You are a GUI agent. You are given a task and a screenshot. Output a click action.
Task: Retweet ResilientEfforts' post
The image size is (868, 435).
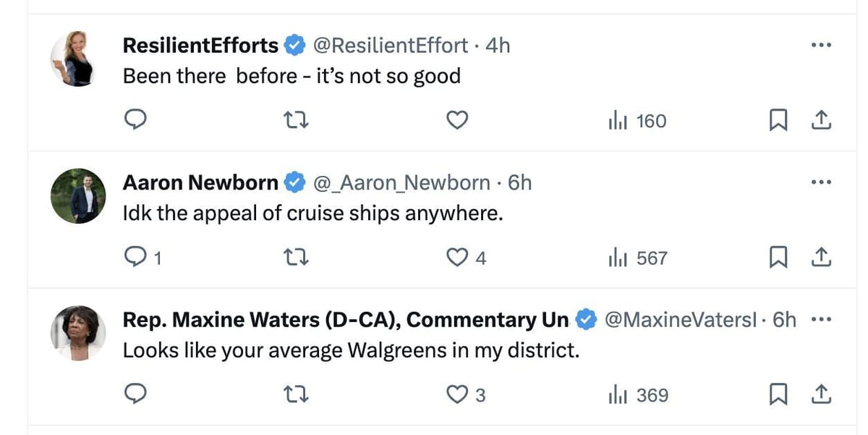tap(296, 119)
